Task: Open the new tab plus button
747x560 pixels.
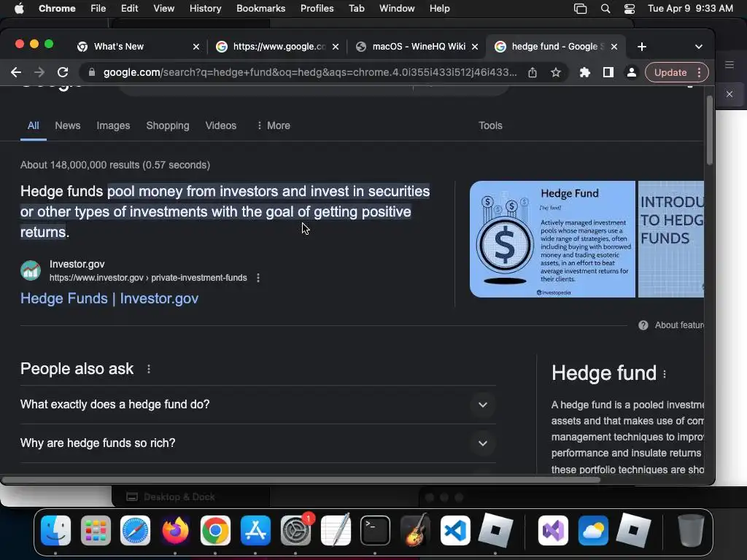Action: pos(642,47)
